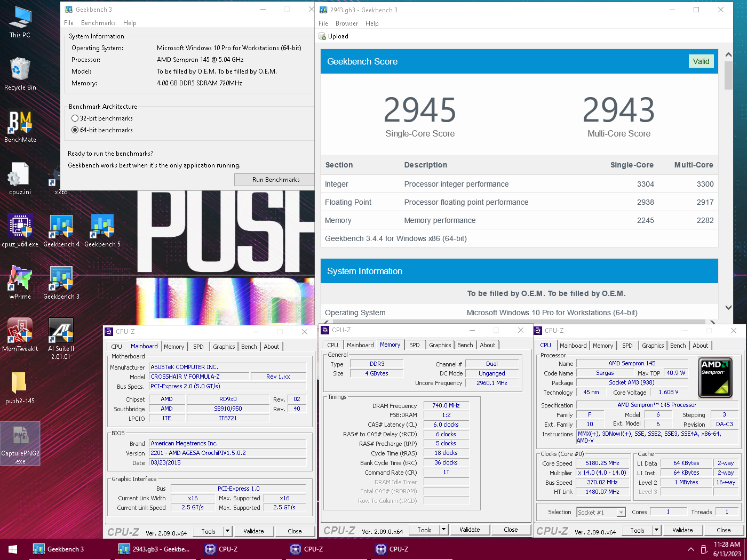Click the 2943 Multi-Core Score value
747x560 pixels.
(619, 110)
